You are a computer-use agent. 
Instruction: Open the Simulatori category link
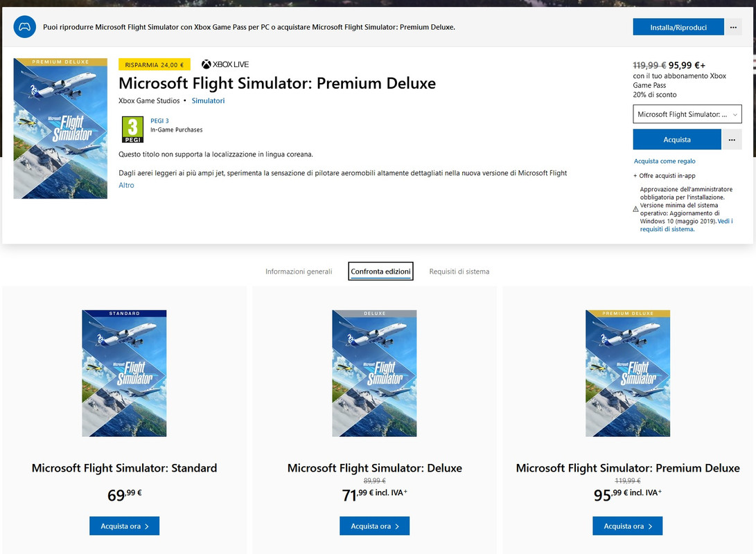click(208, 100)
